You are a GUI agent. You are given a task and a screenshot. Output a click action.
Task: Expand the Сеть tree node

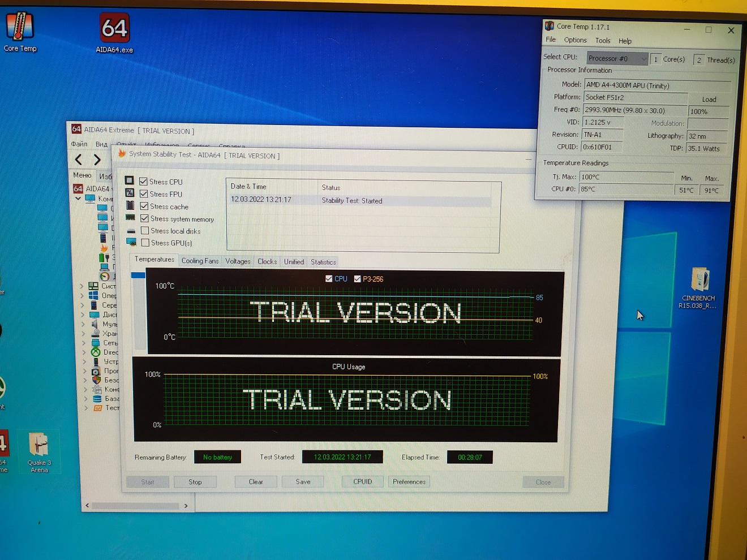click(84, 343)
